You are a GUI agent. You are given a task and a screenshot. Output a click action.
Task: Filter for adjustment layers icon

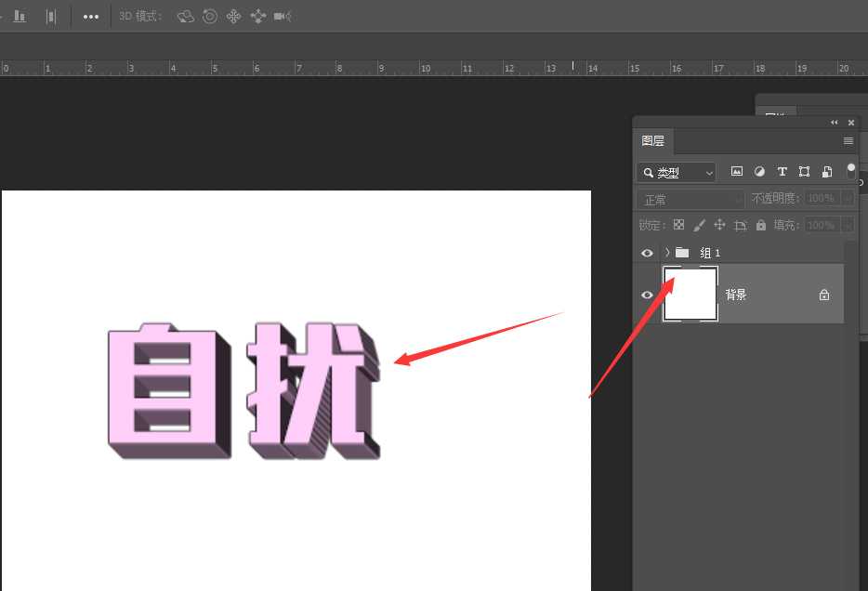(760, 171)
